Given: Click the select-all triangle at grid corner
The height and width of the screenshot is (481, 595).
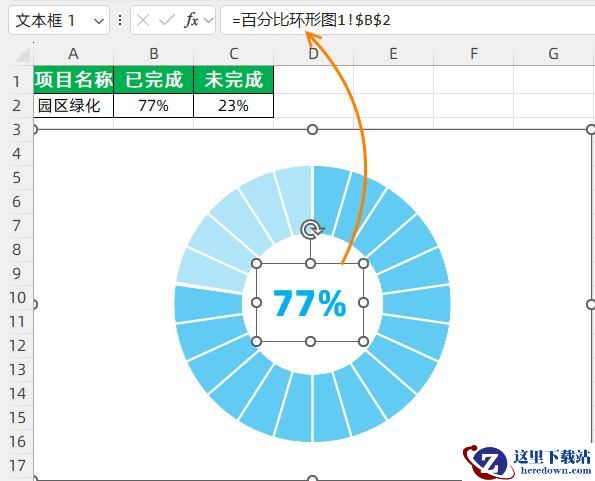Looking at the screenshot, I should 23,55.
